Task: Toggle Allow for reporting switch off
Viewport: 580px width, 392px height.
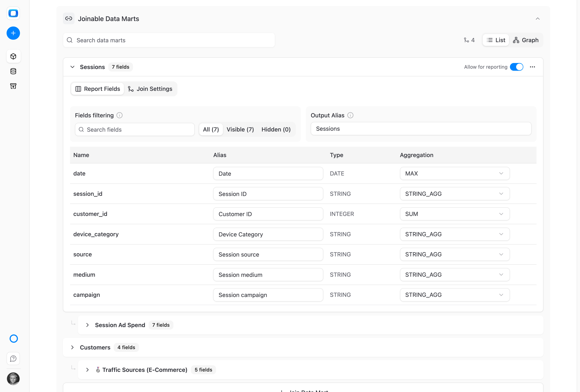Action: tap(517, 67)
